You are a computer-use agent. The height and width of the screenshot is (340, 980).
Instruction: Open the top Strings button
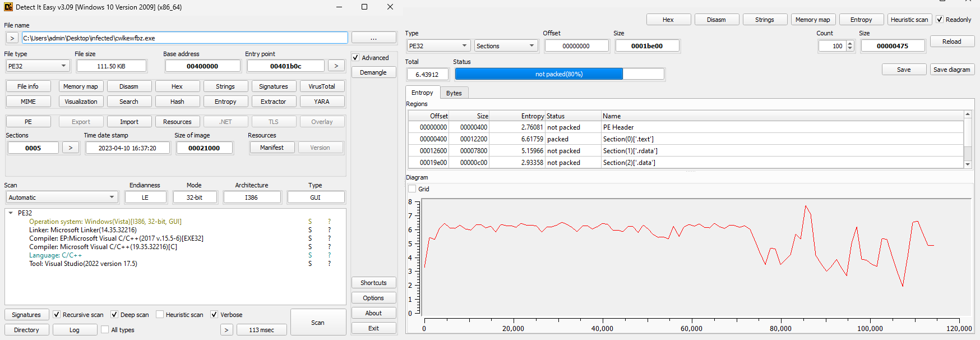point(765,20)
